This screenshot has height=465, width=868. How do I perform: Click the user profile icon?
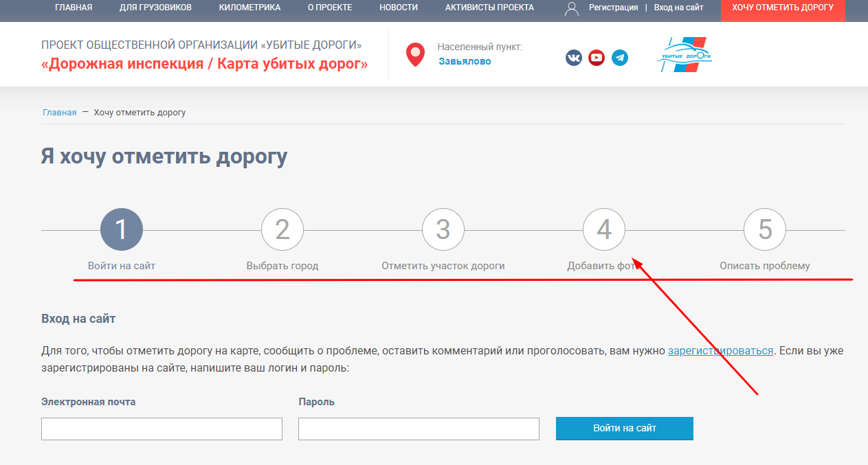tap(572, 8)
